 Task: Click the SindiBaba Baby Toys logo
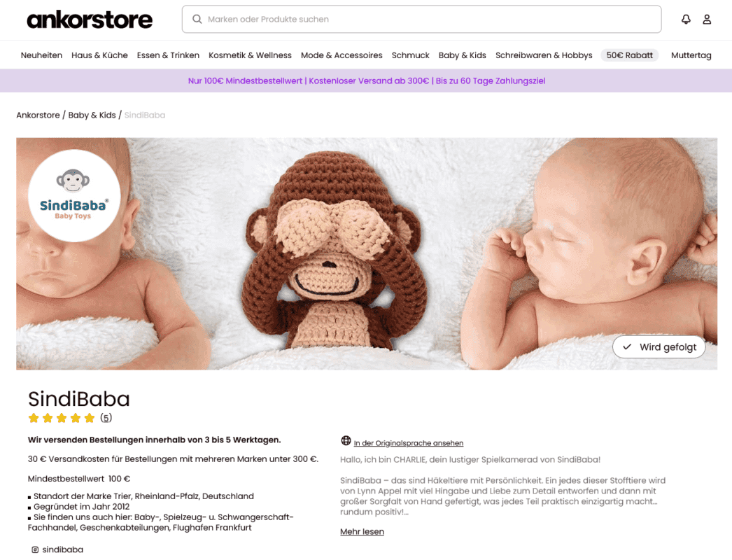[x=73, y=195]
